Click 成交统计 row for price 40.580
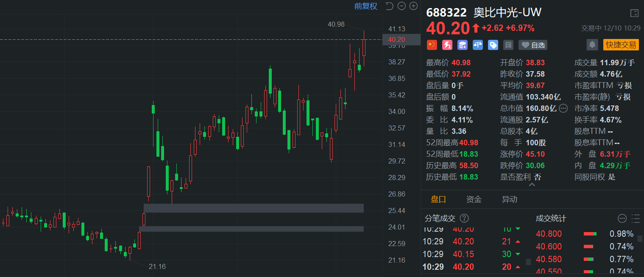 [585, 259]
